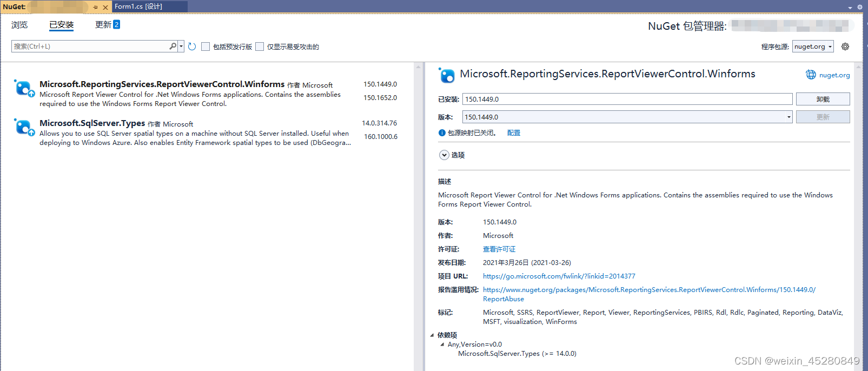
Task: Toggle the show only vulnerable checkbox
Action: (260, 47)
